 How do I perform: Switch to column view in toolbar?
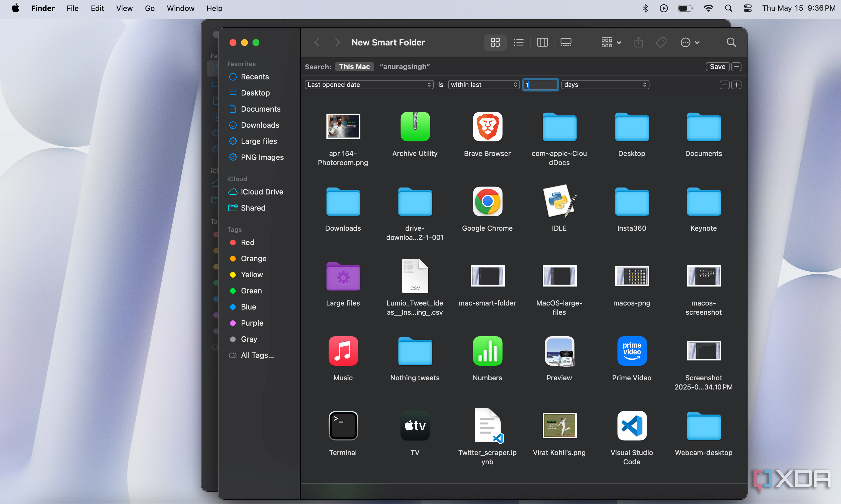pos(542,42)
